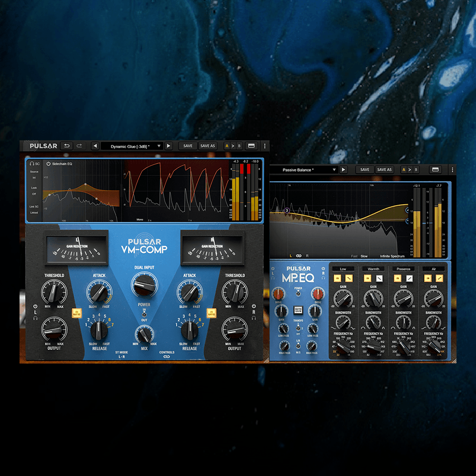Click the redo arrow in VM-Comp toolbar
Image resolution: width=476 pixels, height=476 pixels.
[79, 146]
